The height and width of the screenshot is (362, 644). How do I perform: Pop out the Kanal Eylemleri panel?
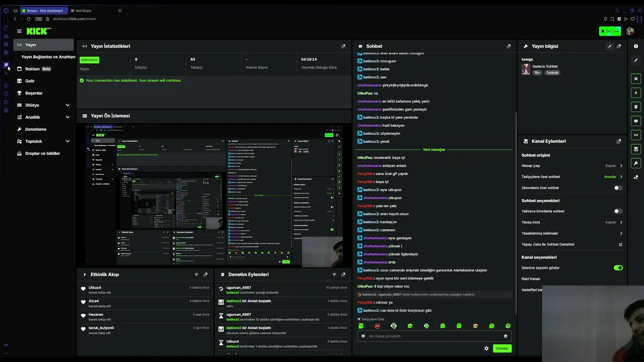tap(619, 141)
